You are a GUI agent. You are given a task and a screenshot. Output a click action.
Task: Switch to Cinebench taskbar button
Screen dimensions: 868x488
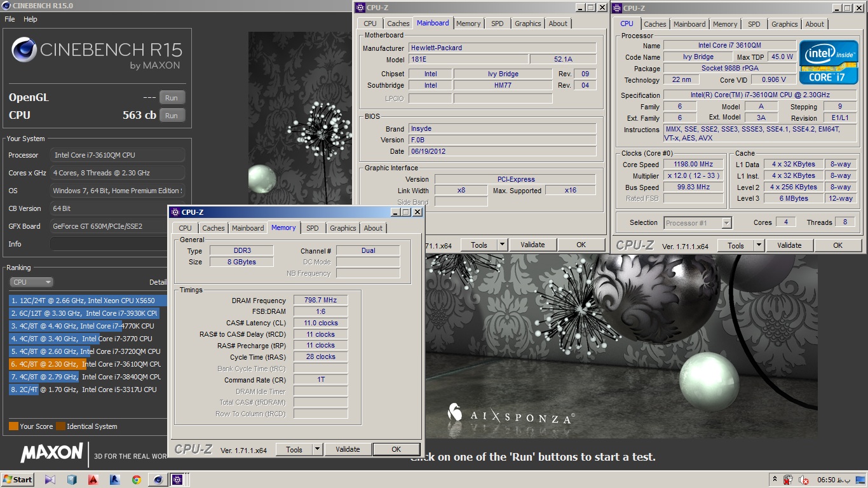point(157,480)
